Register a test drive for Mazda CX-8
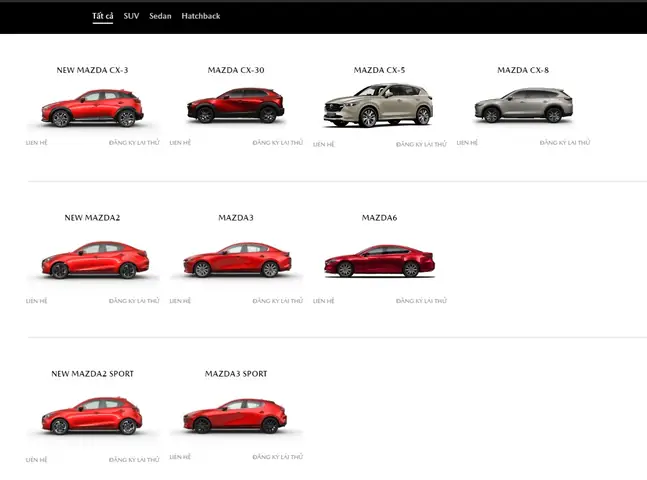Screen dimensions: 647x480 click(565, 143)
